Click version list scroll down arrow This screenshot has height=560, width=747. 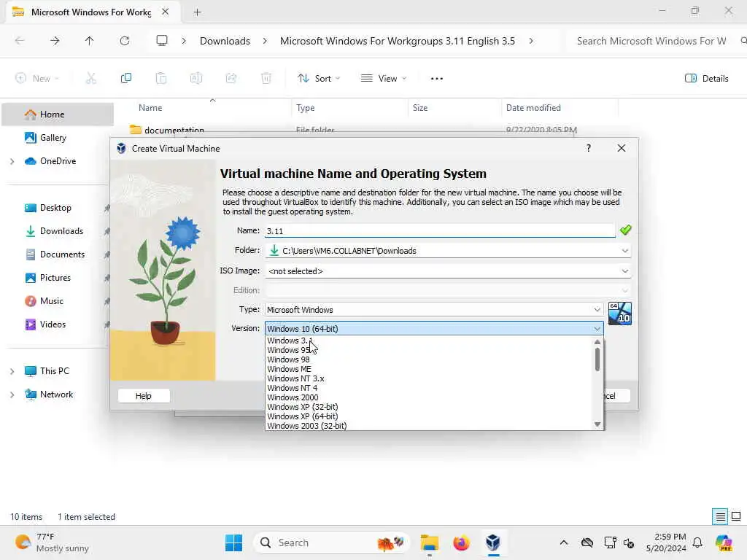tap(597, 424)
